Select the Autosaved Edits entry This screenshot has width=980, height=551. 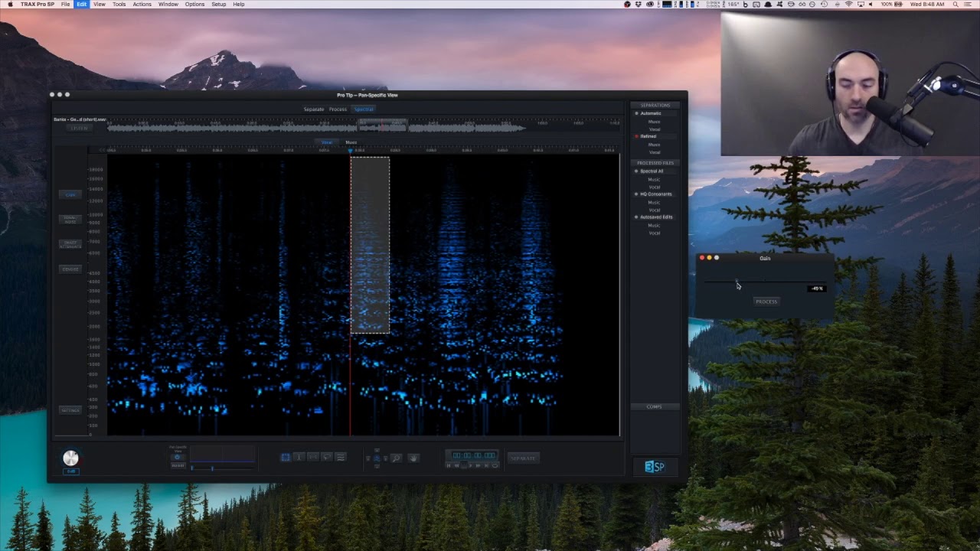[x=656, y=217]
